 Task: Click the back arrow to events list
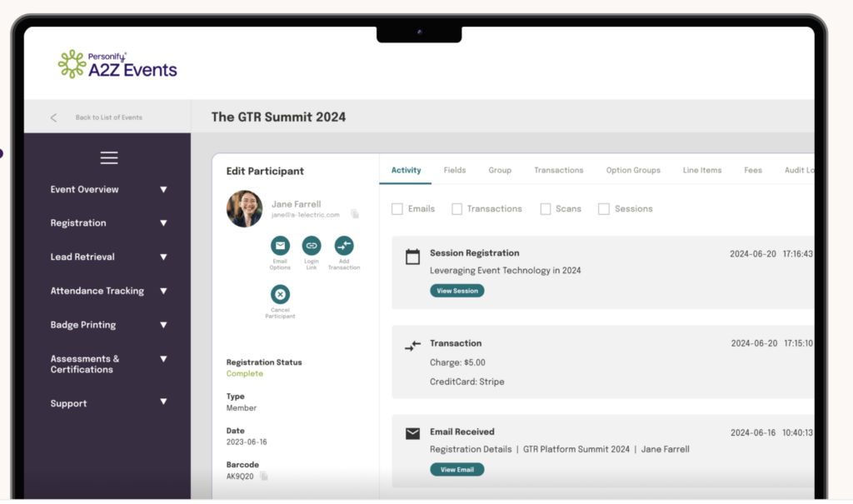(54, 117)
